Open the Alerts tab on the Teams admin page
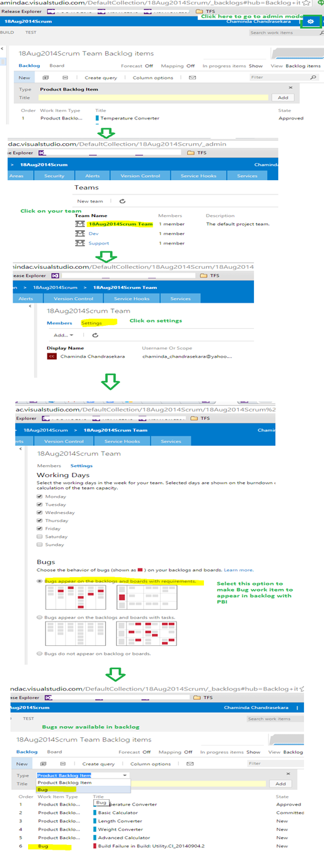324x868 pixels. coord(92,176)
